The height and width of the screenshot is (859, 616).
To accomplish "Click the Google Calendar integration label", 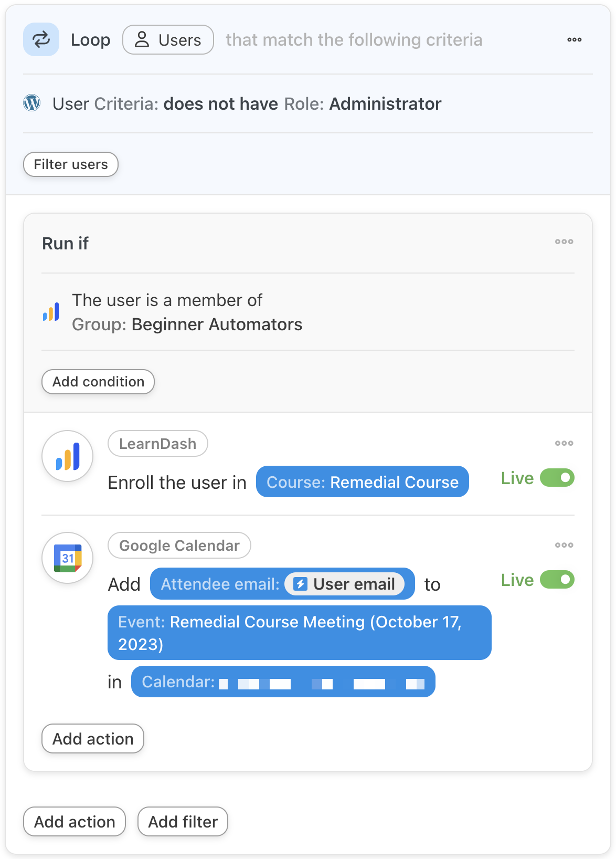I will pos(179,546).
